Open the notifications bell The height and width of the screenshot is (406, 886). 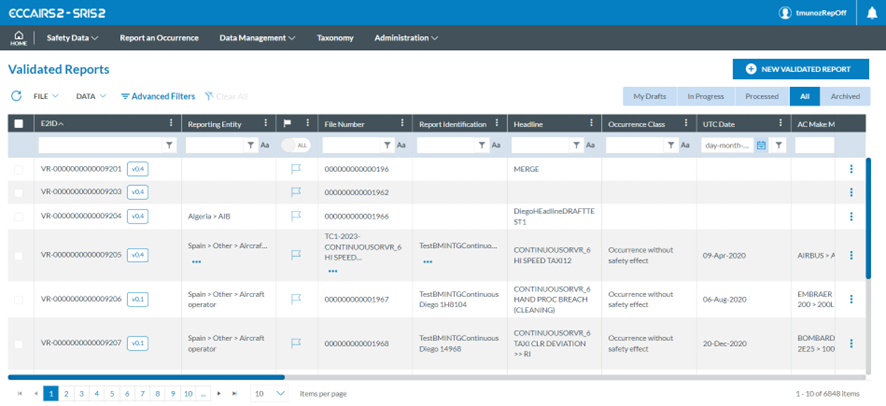pyautogui.click(x=872, y=13)
